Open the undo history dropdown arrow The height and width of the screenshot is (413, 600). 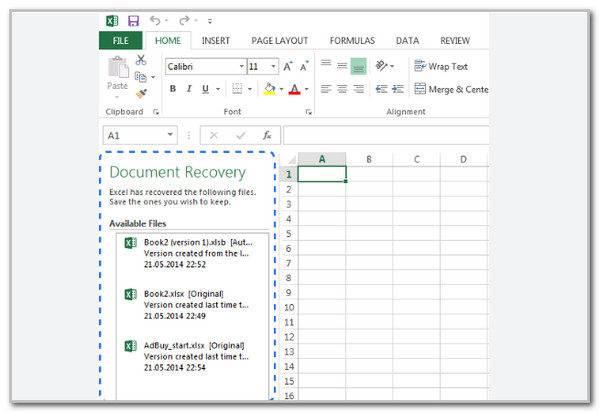166,21
